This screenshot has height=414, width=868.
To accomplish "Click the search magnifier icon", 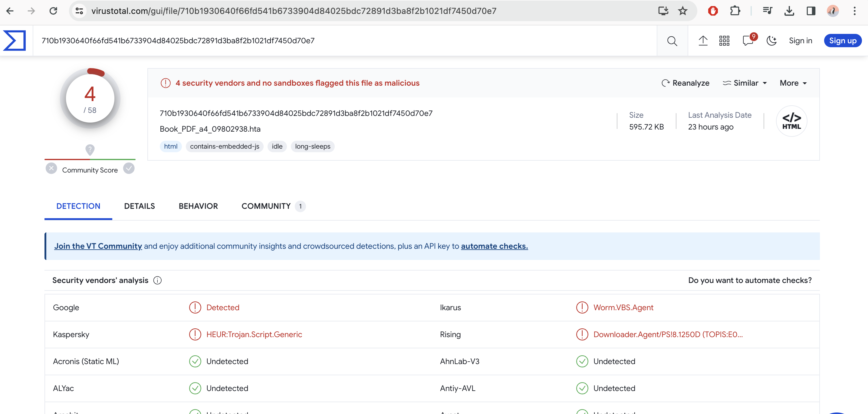I will 672,41.
